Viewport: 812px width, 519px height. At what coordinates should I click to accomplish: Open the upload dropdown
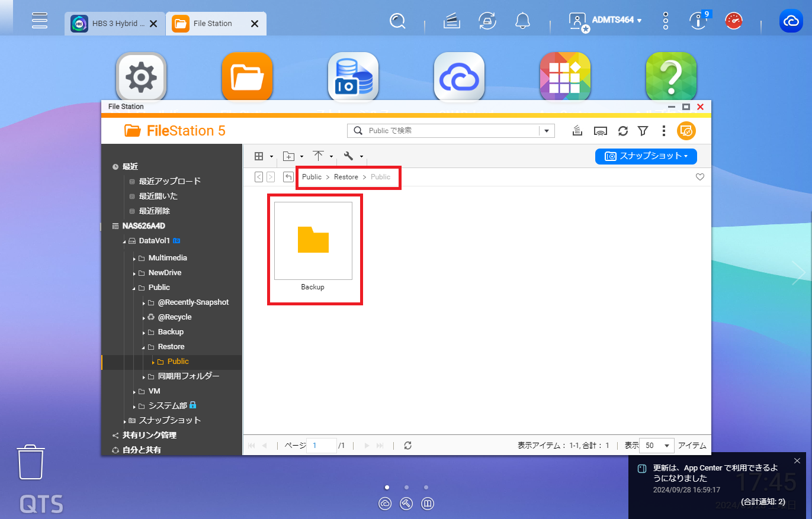[x=323, y=156]
